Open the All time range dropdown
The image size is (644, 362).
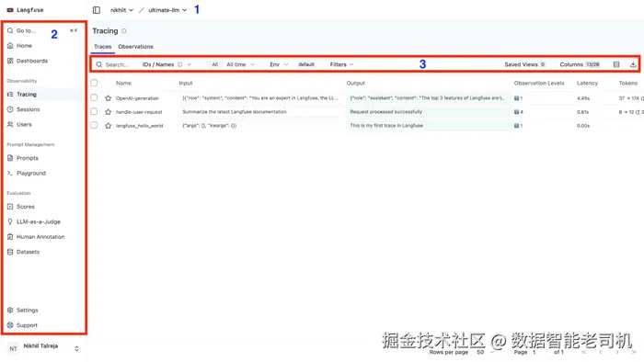tap(241, 65)
